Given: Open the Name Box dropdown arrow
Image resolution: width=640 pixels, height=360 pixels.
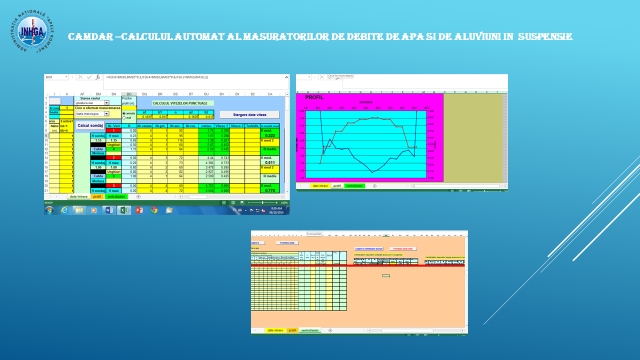Looking at the screenshot, I should click(x=66, y=77).
